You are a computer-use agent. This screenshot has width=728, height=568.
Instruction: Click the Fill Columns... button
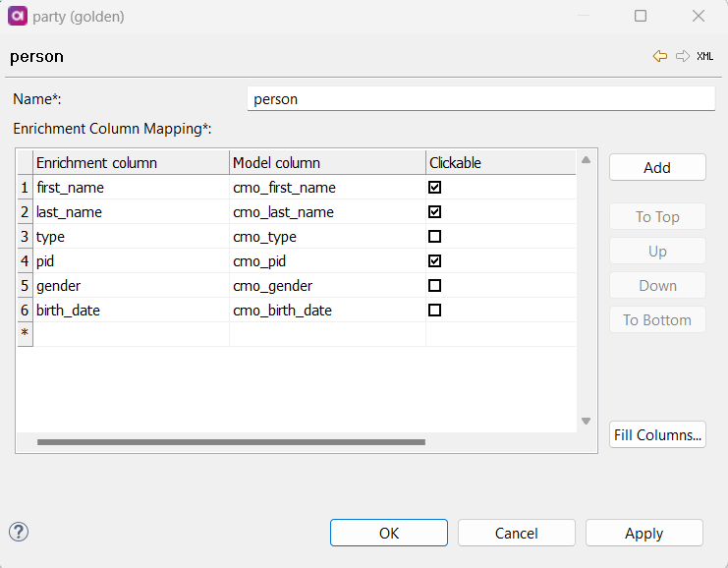click(657, 434)
